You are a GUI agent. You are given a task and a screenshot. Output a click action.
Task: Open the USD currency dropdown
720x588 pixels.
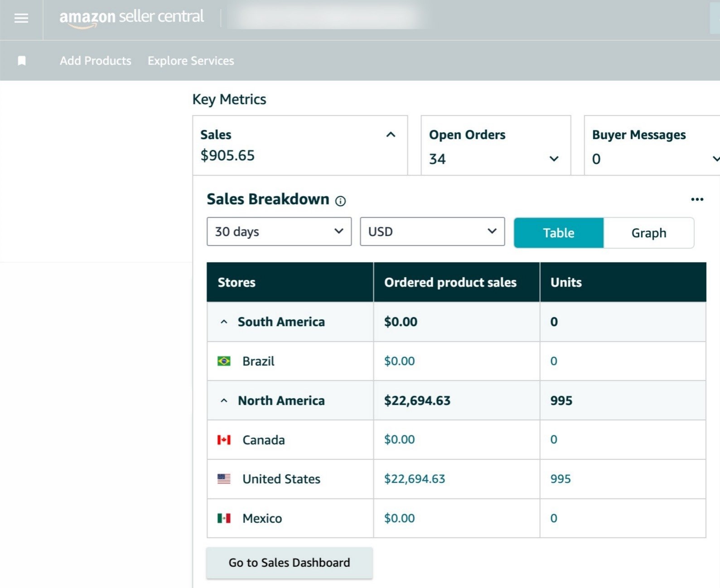point(432,231)
